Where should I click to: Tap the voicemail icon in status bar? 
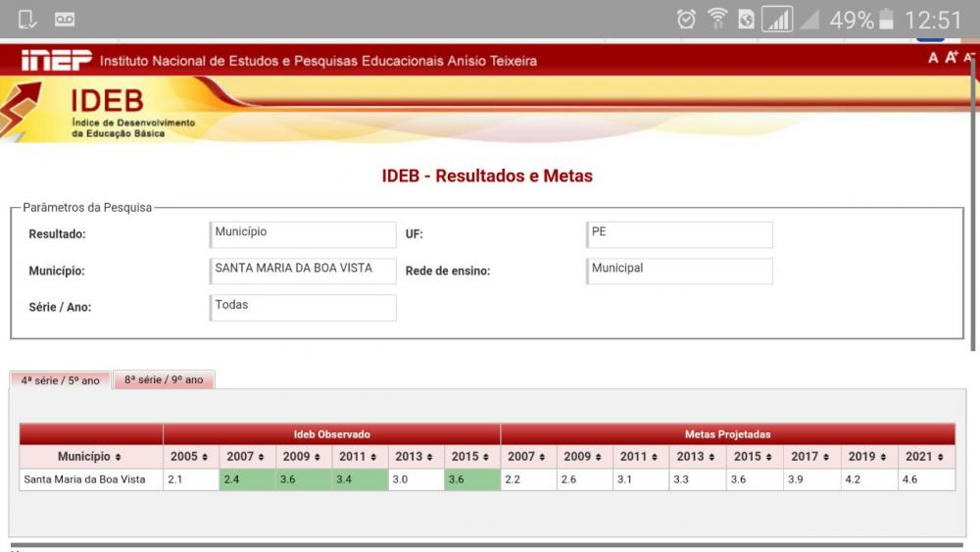click(64, 20)
